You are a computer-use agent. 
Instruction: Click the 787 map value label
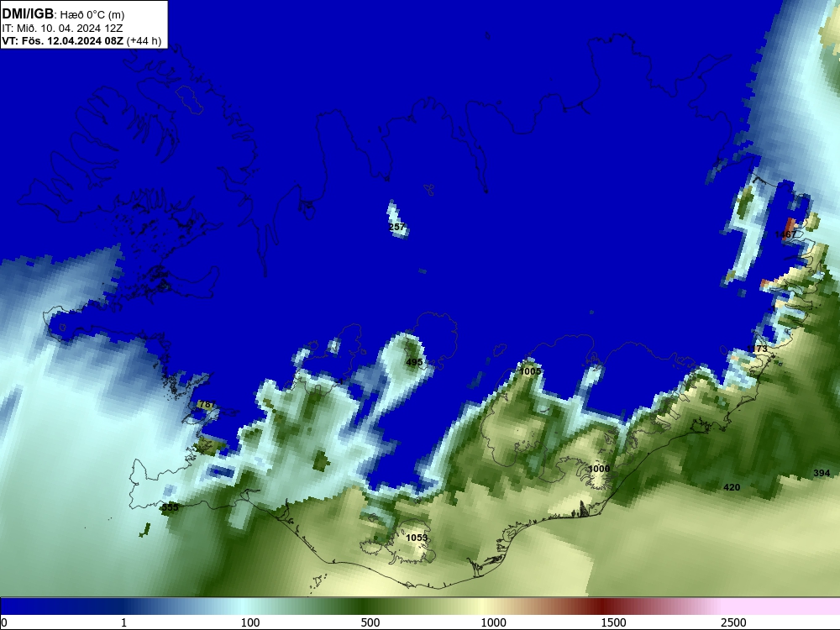[207, 405]
